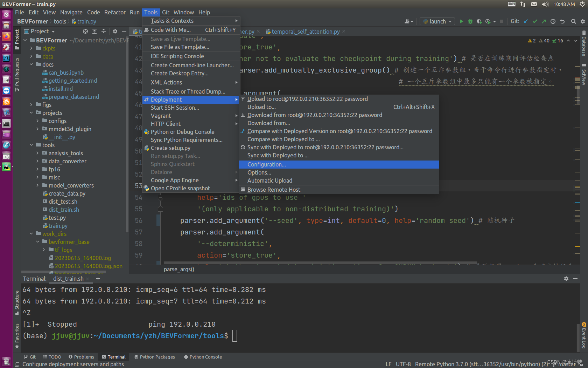
Task: Toggle the Structure side tab
Action: 17,302
